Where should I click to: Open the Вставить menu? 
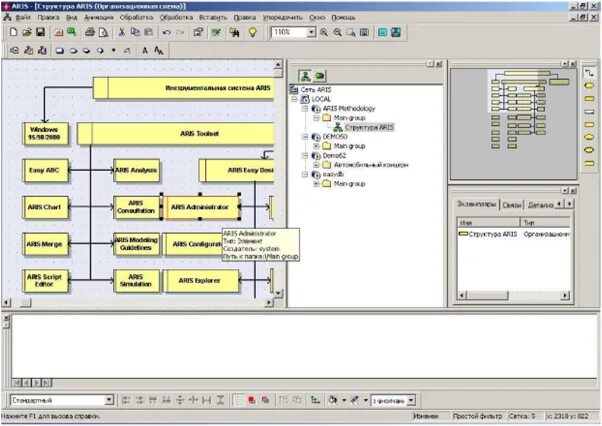click(x=213, y=18)
